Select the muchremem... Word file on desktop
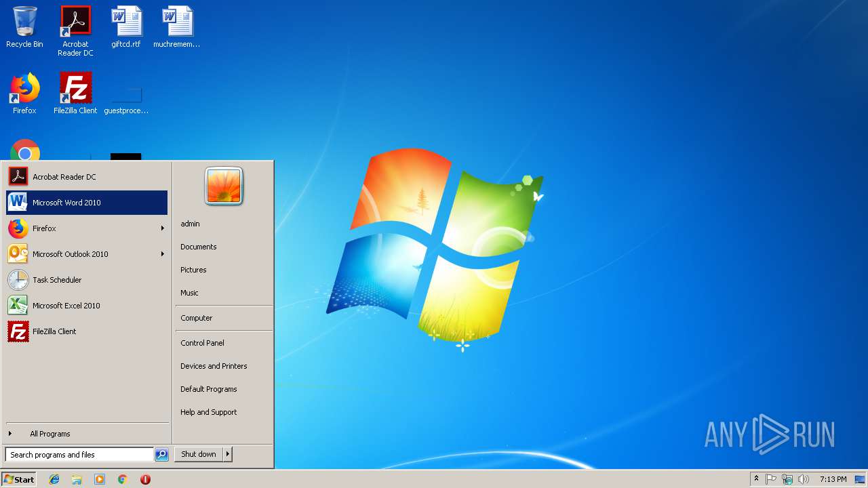 pos(177,27)
